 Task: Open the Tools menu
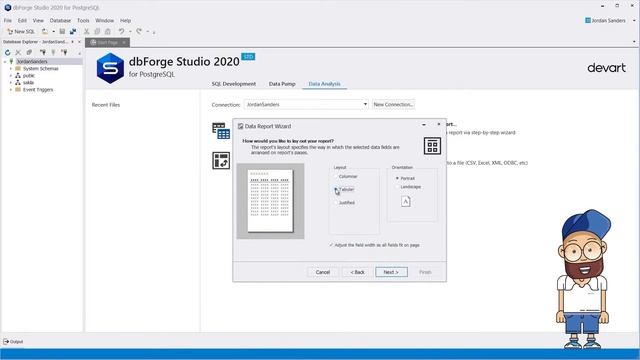pos(83,20)
